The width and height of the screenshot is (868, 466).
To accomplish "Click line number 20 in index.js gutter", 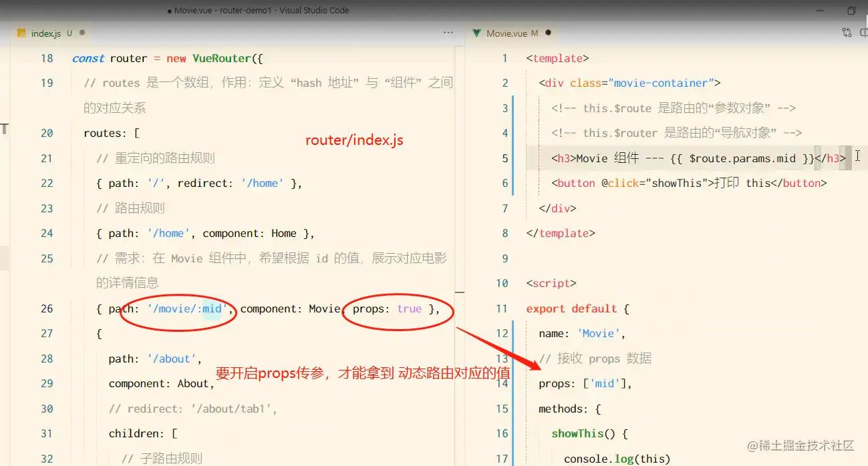I will click(46, 133).
